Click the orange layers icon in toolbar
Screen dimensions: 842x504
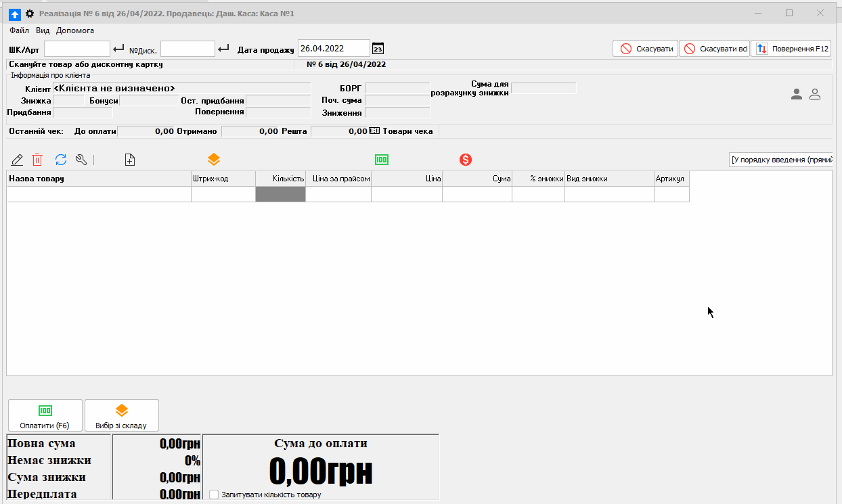tap(214, 160)
